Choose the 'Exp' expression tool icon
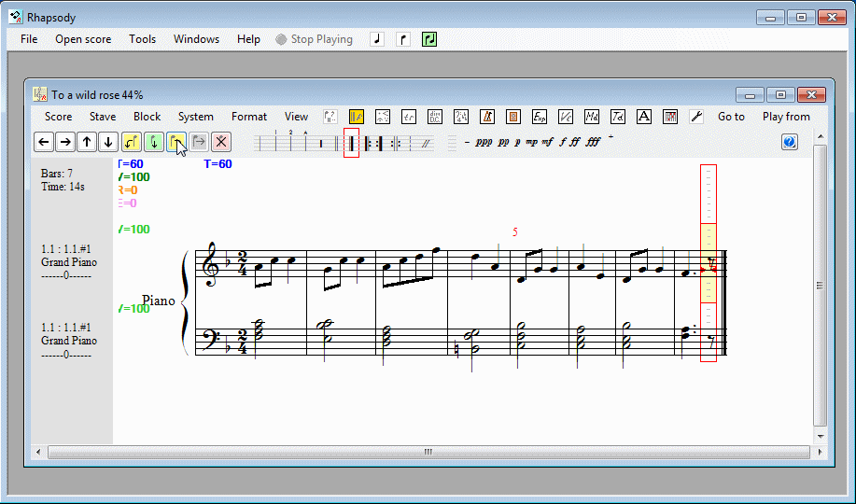Screen dimensions: 856x504 pyautogui.click(x=540, y=117)
